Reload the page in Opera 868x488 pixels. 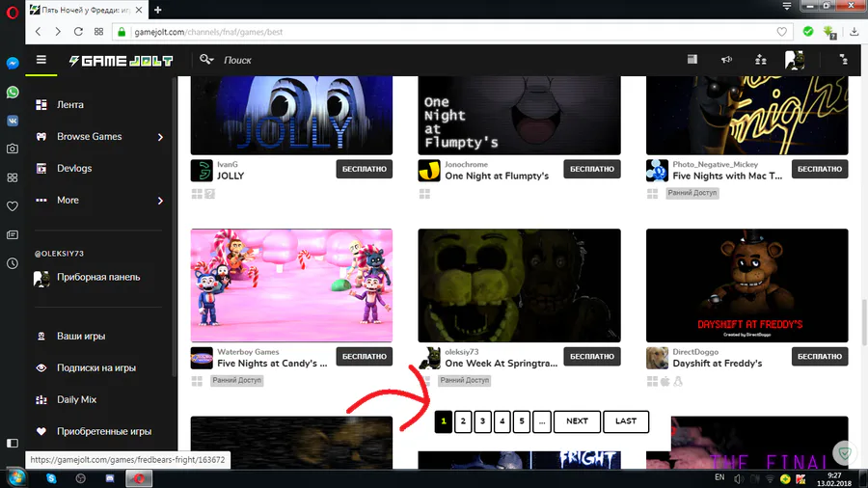pos(79,32)
